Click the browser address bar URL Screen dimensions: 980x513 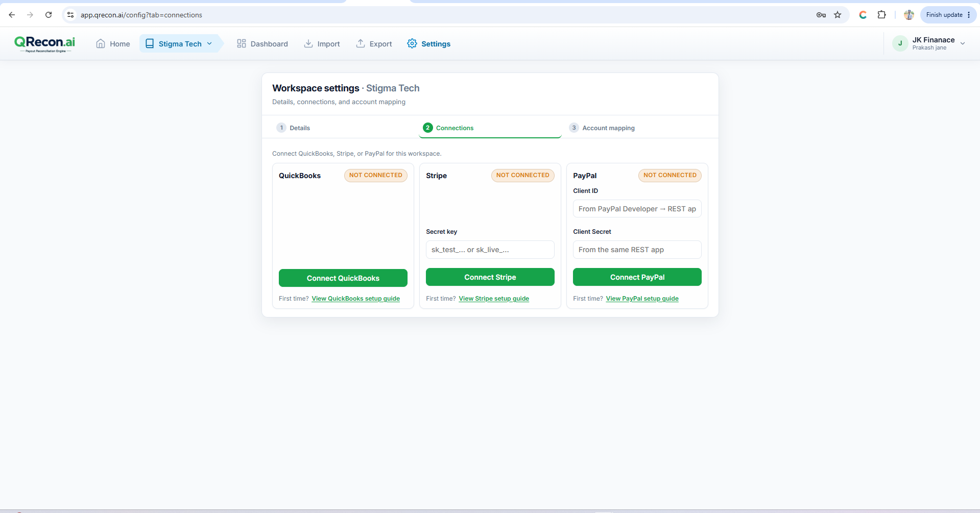pyautogui.click(x=141, y=15)
